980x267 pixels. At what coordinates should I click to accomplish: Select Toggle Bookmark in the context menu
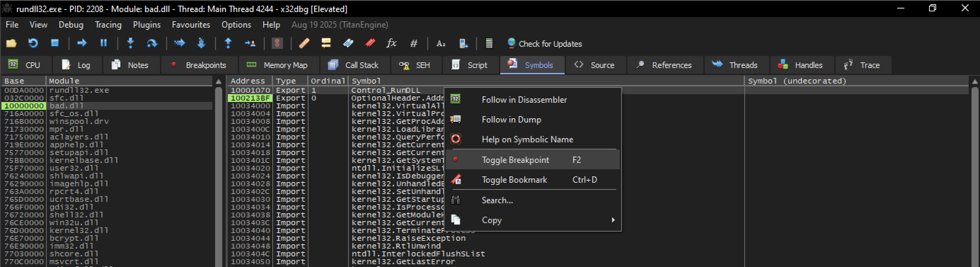532,180
